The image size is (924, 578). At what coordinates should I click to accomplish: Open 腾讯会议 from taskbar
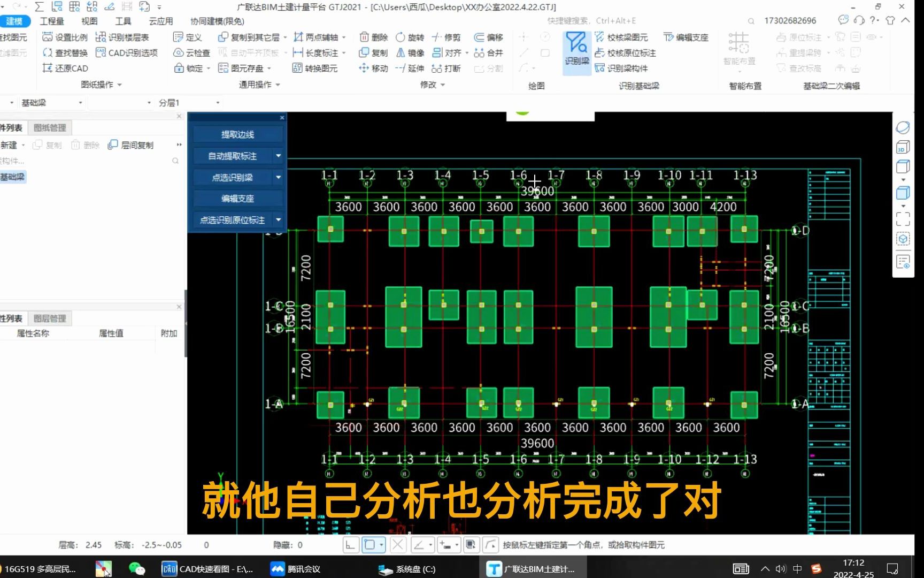point(295,569)
